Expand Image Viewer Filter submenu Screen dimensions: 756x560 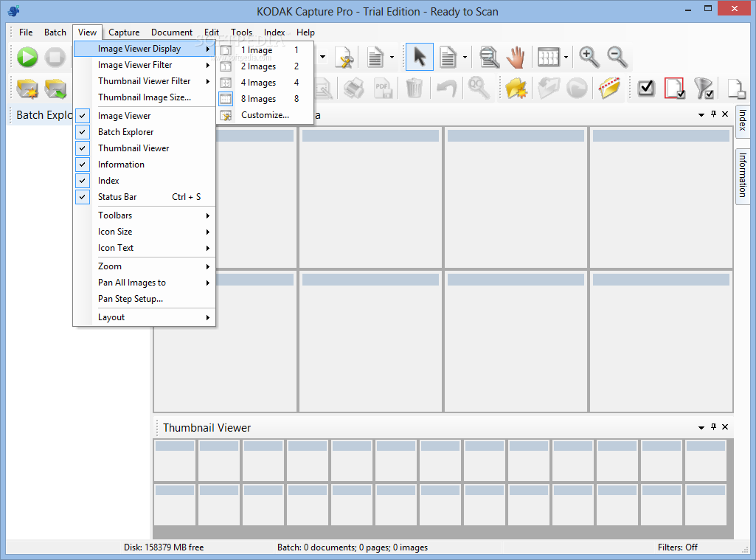click(x=144, y=65)
